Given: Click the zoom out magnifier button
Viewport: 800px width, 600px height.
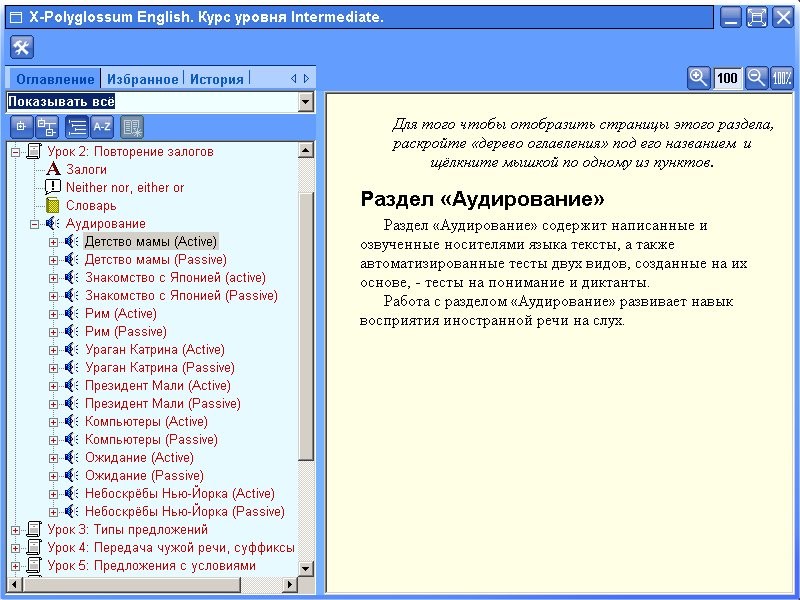Looking at the screenshot, I should pos(756,78).
